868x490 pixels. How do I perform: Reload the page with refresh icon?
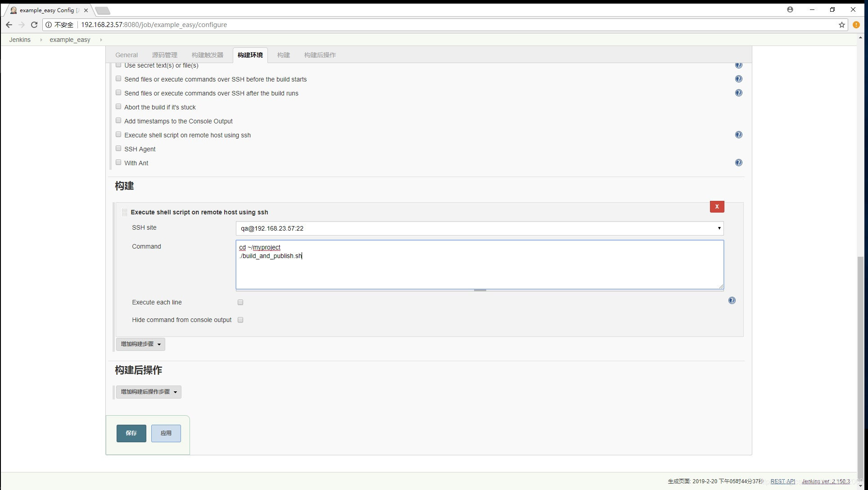pos(34,25)
